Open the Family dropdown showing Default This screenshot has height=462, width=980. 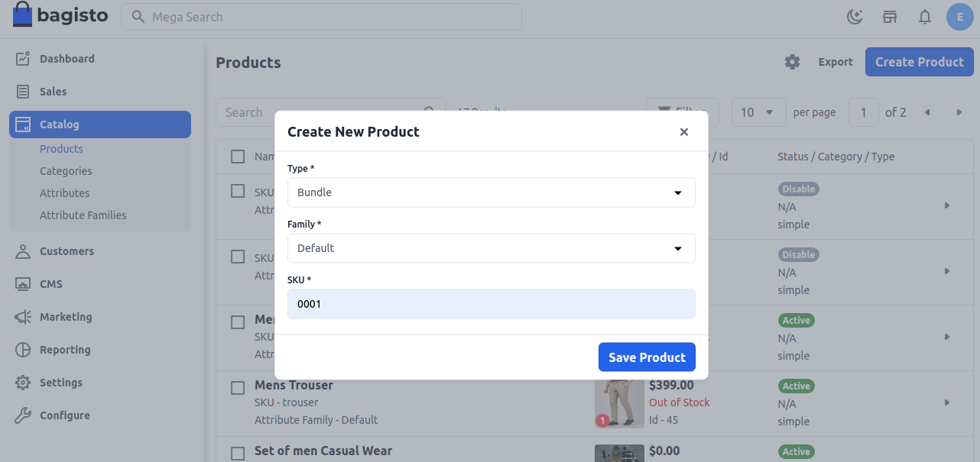coord(491,247)
